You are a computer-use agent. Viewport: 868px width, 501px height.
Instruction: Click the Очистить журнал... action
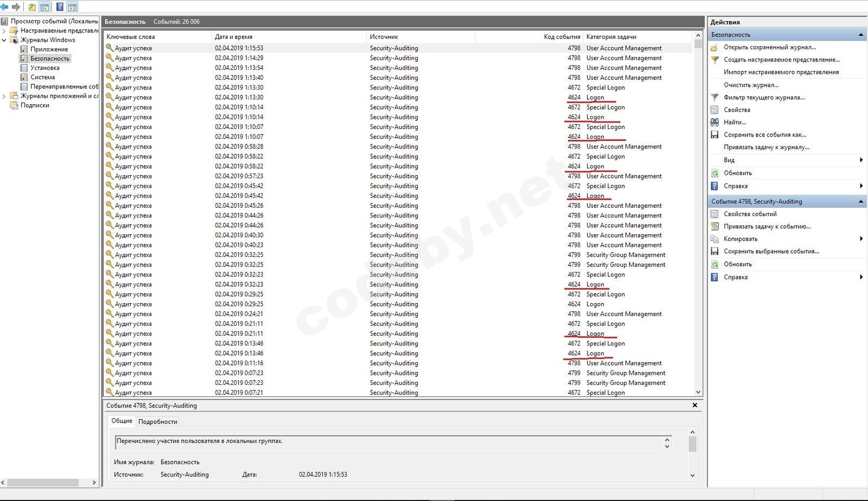[x=751, y=85]
